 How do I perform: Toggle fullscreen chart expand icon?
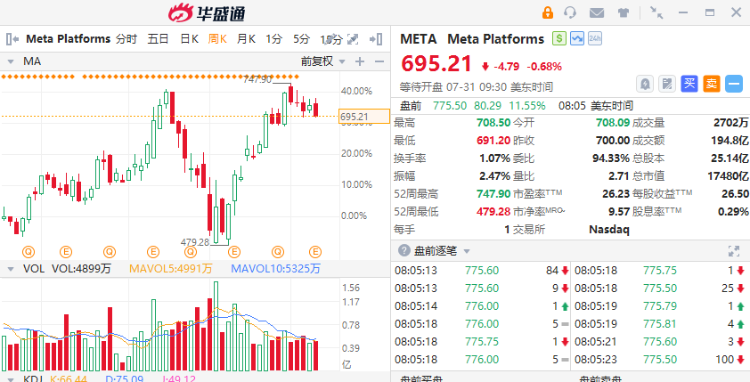click(x=353, y=39)
